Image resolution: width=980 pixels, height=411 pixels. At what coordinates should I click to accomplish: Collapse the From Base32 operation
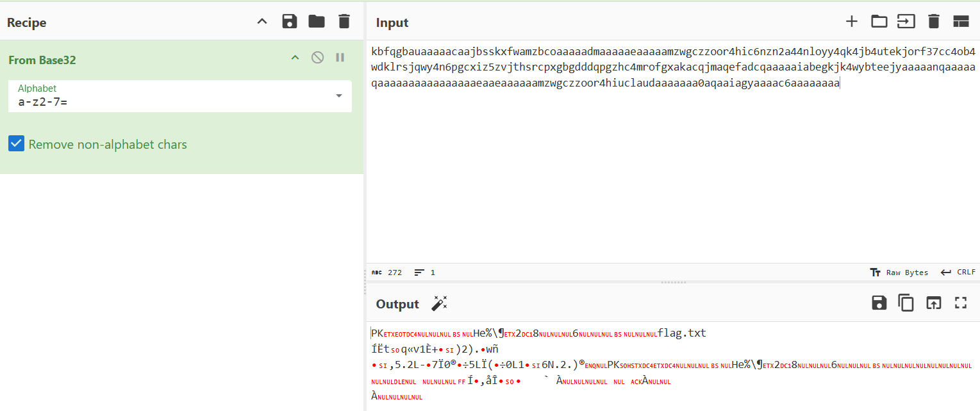tap(295, 58)
